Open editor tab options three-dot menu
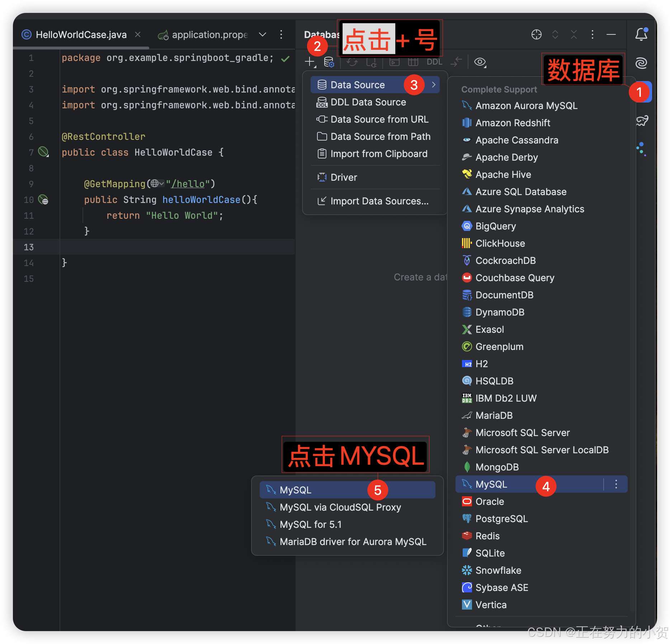 tap(281, 34)
